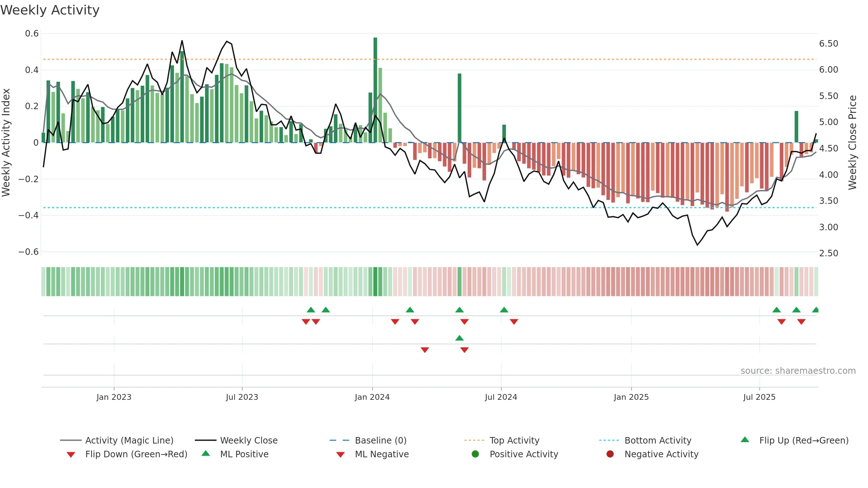The width and height of the screenshot is (868, 488).
Task: Click the Weekly Close Price axis title
Action: pyautogui.click(x=852, y=142)
